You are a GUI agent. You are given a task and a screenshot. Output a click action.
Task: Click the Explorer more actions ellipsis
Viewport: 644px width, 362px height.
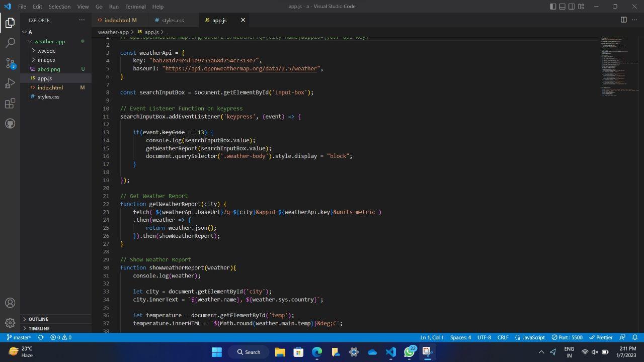82,20
